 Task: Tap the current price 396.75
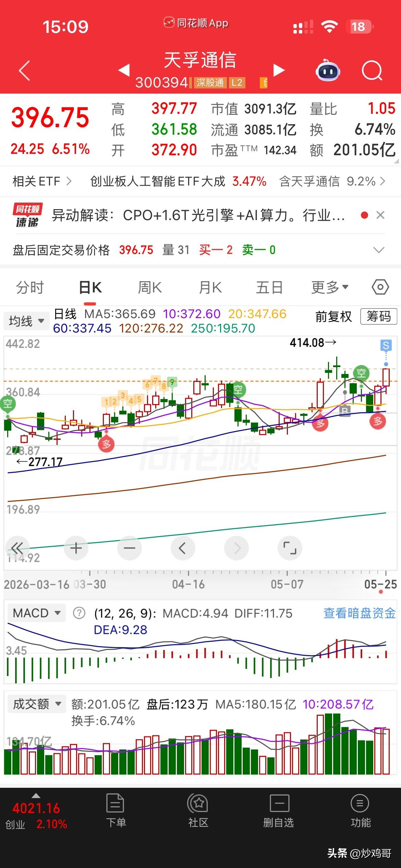tap(50, 118)
